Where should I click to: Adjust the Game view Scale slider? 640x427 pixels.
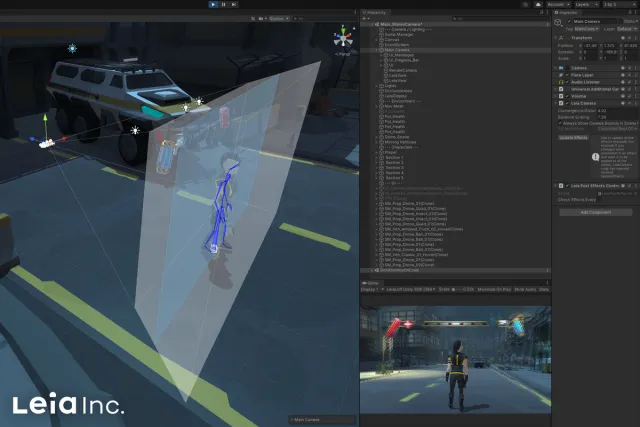point(458,289)
